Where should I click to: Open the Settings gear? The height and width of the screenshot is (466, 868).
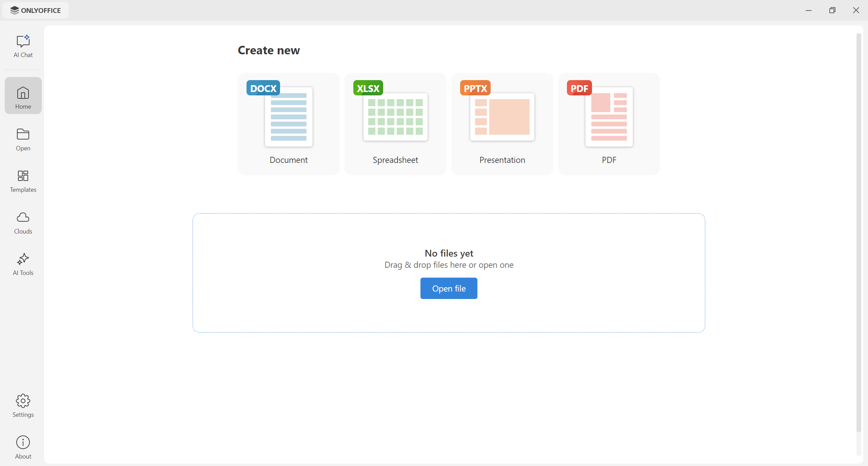(x=23, y=406)
